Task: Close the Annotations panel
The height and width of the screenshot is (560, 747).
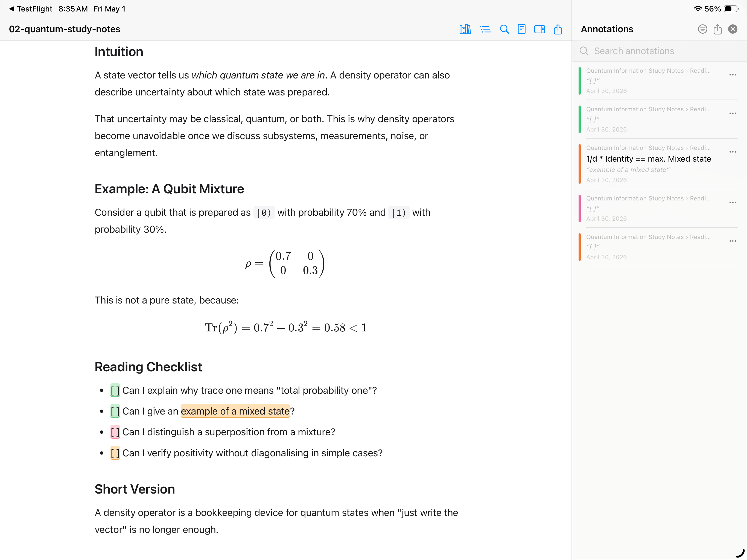Action: (x=733, y=29)
